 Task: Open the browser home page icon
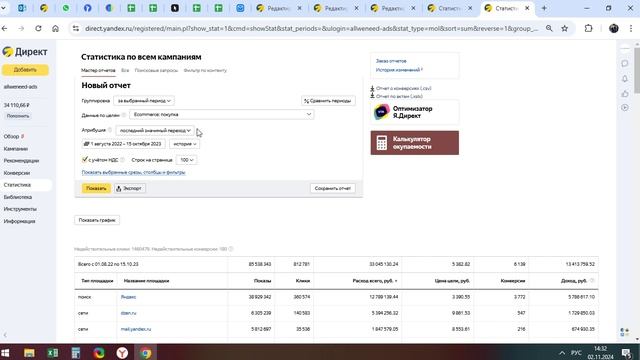click(x=56, y=29)
